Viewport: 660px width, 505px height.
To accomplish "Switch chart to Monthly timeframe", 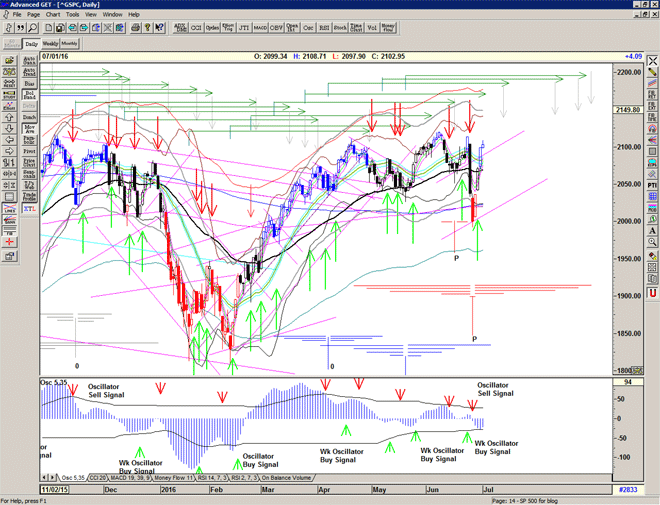I will pos(69,44).
